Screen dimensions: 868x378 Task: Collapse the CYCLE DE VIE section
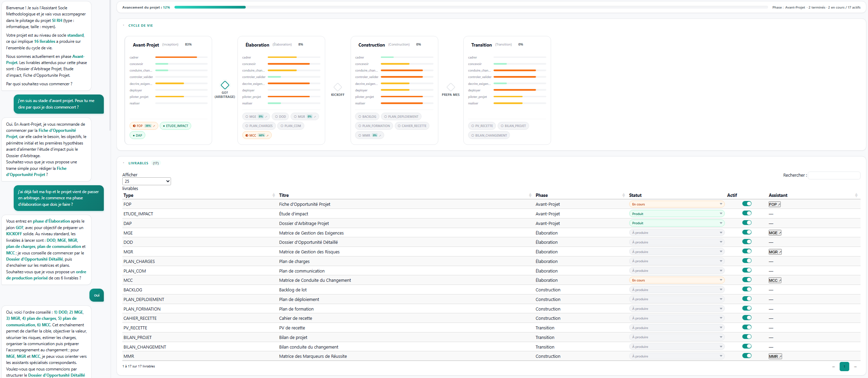(x=140, y=26)
